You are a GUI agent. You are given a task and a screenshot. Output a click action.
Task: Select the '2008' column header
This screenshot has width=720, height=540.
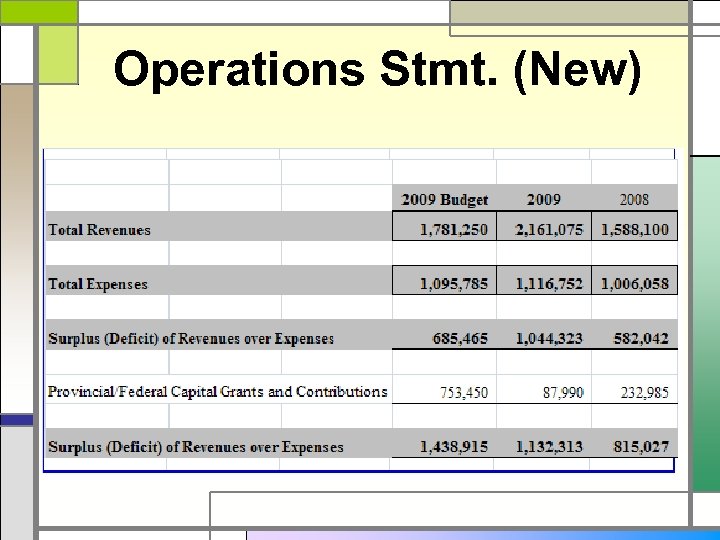634,199
